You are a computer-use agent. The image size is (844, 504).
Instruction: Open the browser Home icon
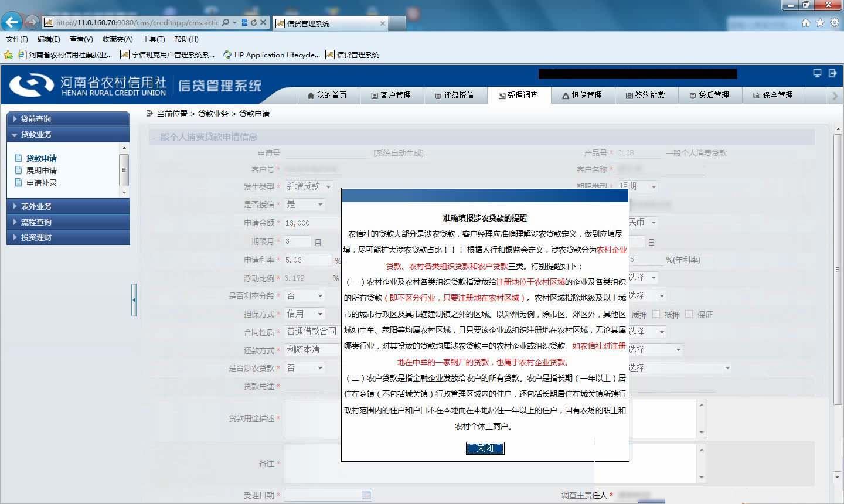click(806, 22)
